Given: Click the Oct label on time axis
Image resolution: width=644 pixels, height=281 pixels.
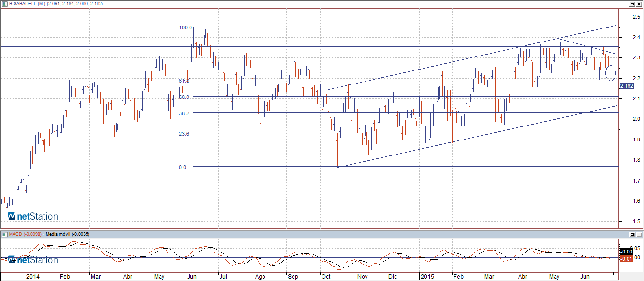Looking at the screenshot, I should [x=326, y=277].
